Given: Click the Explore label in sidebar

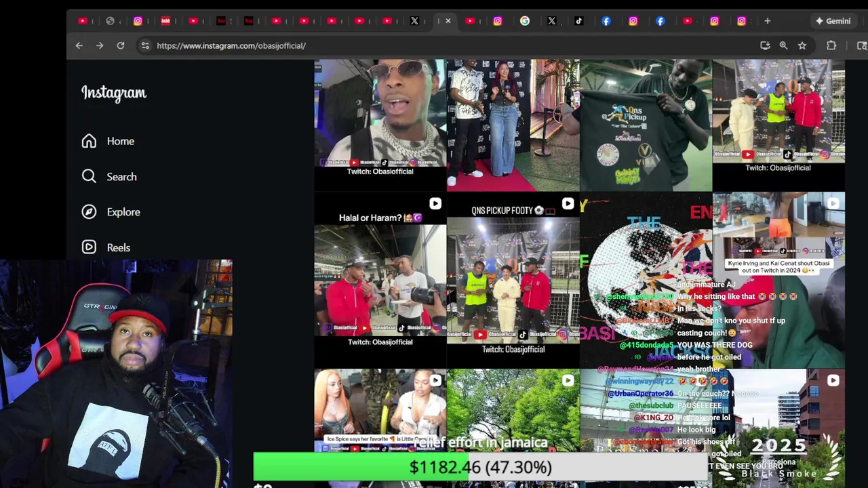Looking at the screenshot, I should [x=123, y=211].
